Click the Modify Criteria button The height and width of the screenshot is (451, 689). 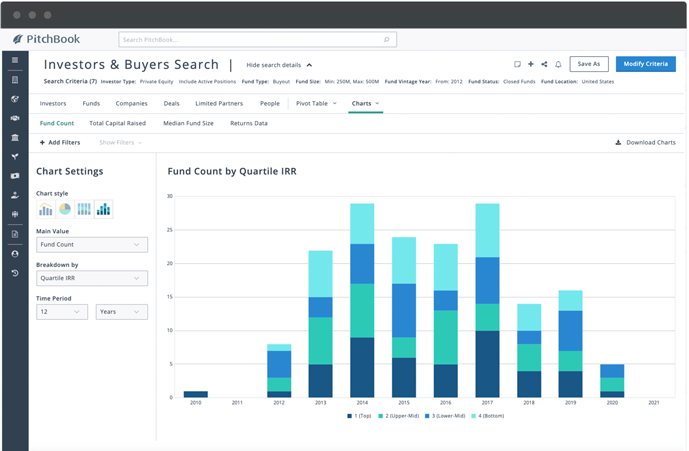pos(645,64)
